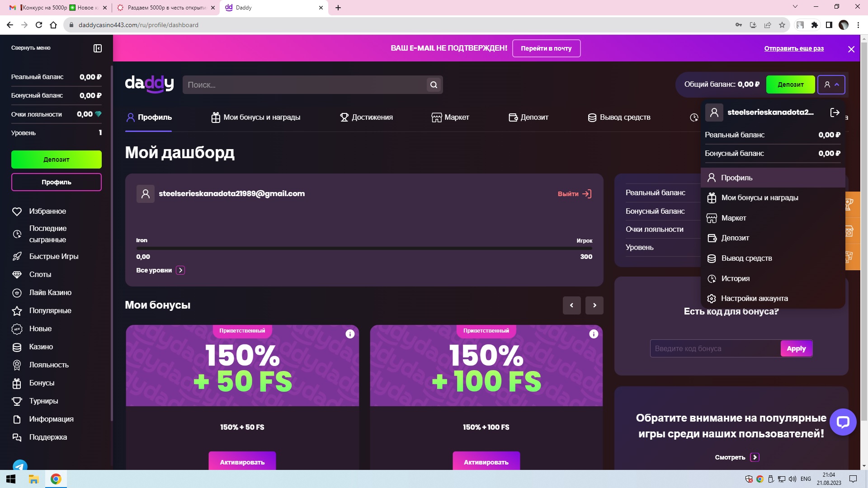Switch to the 'Достижения' tab

point(366,117)
